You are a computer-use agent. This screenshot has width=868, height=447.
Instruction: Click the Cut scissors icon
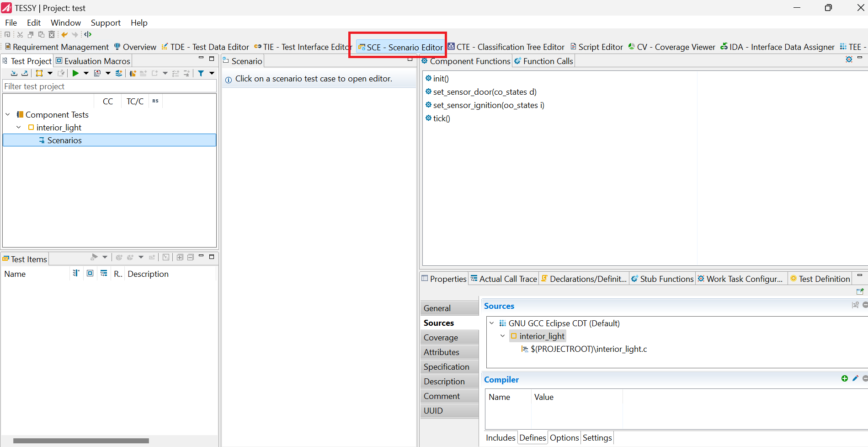pyautogui.click(x=20, y=34)
